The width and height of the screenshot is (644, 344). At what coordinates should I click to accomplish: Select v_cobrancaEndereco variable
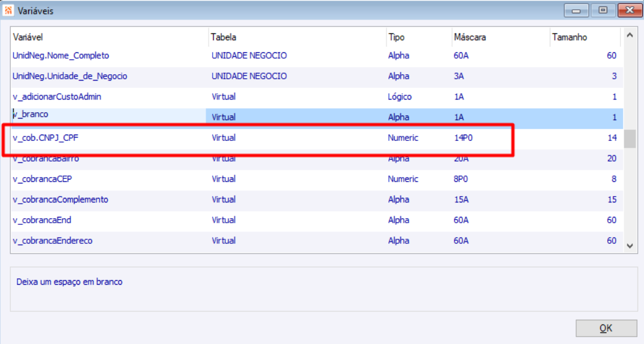tap(53, 240)
